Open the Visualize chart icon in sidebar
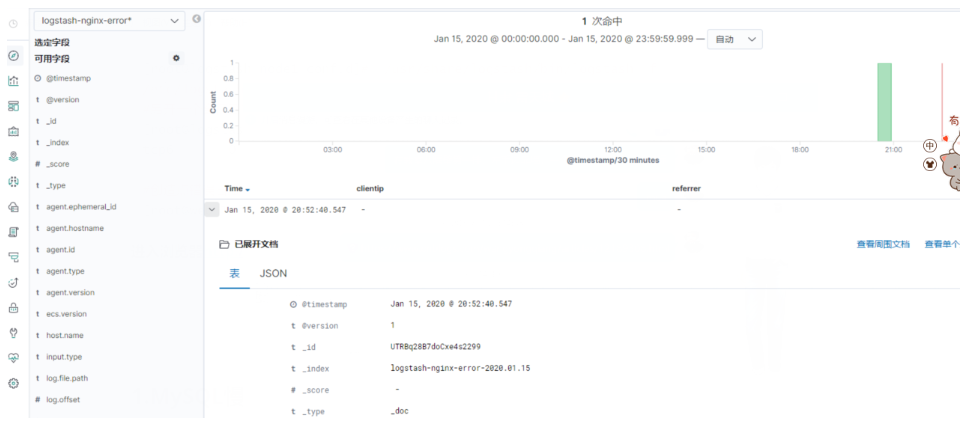Image resolution: width=961 pixels, height=421 pixels. 13,81
